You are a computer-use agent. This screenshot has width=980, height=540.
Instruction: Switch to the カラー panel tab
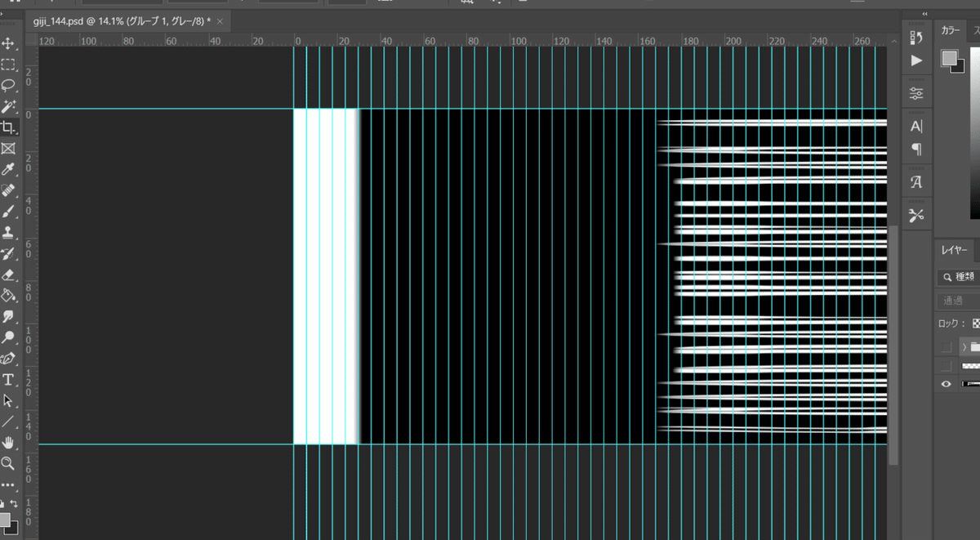(x=951, y=31)
